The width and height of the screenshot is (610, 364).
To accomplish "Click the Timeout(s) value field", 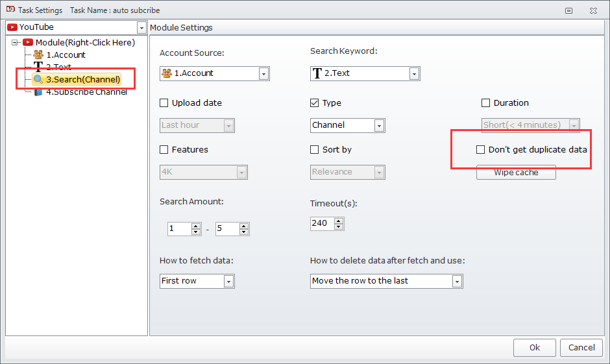I will [321, 223].
